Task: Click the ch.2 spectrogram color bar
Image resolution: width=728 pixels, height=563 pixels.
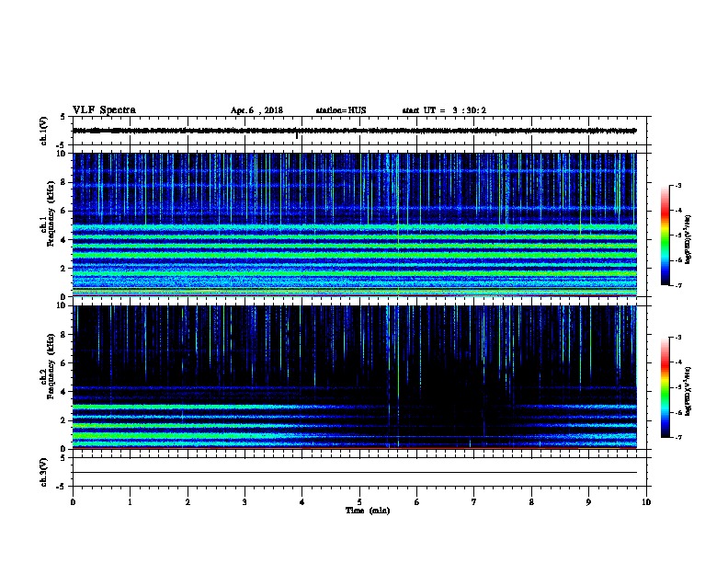Action: click(x=665, y=387)
